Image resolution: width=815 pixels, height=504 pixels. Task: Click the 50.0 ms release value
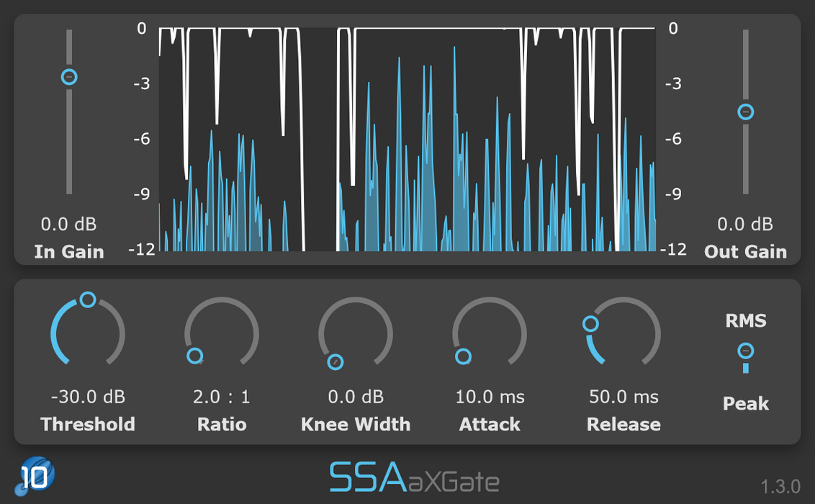click(x=623, y=397)
